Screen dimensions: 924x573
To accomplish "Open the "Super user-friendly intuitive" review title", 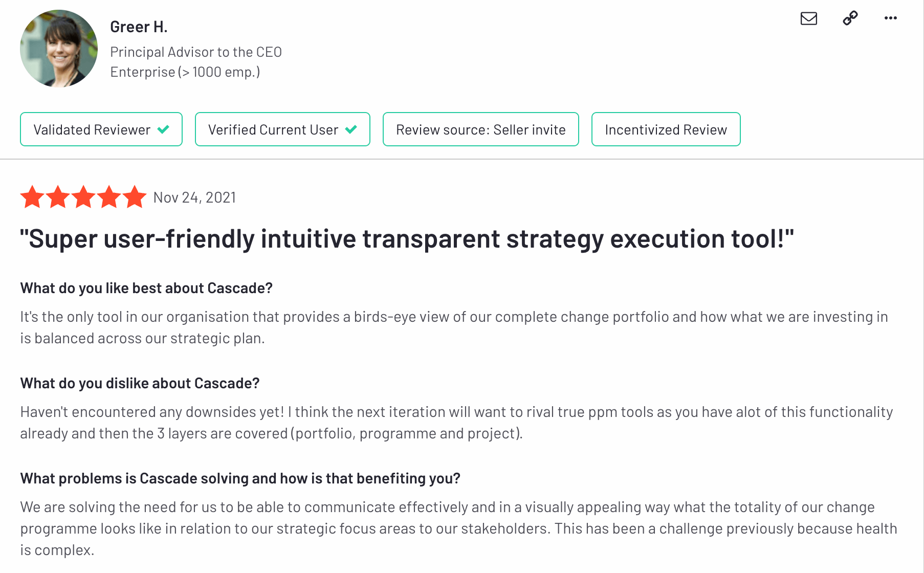I will [407, 239].
